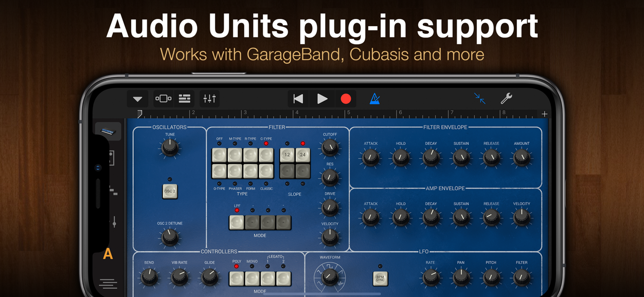This screenshot has height=297, width=644.
Task: Toggle the OSC 2 button
Action: pyautogui.click(x=170, y=191)
